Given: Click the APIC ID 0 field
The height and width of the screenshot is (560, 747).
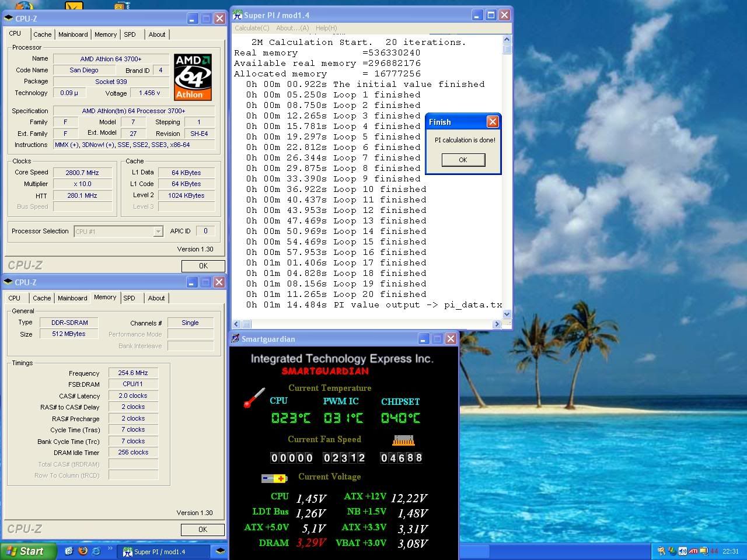Looking at the screenshot, I should [205, 231].
